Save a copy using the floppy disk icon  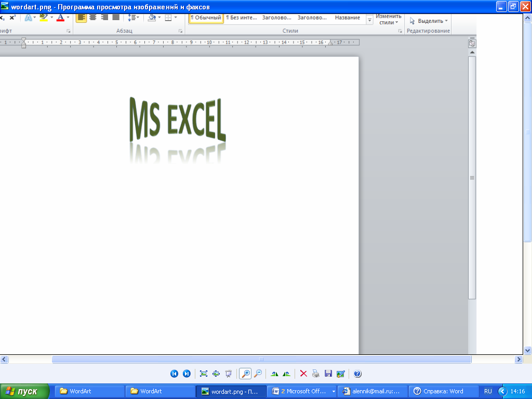point(328,374)
